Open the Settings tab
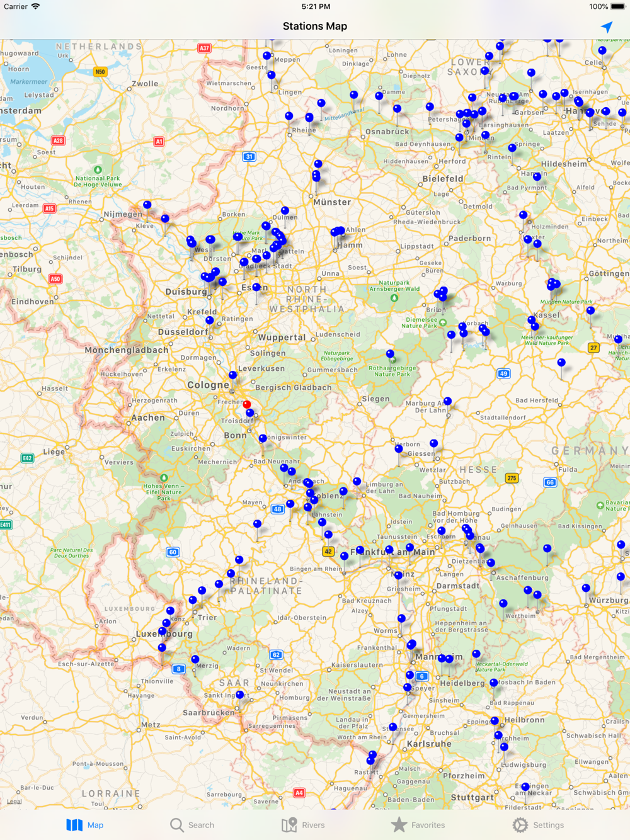The height and width of the screenshot is (840, 630). (x=538, y=825)
